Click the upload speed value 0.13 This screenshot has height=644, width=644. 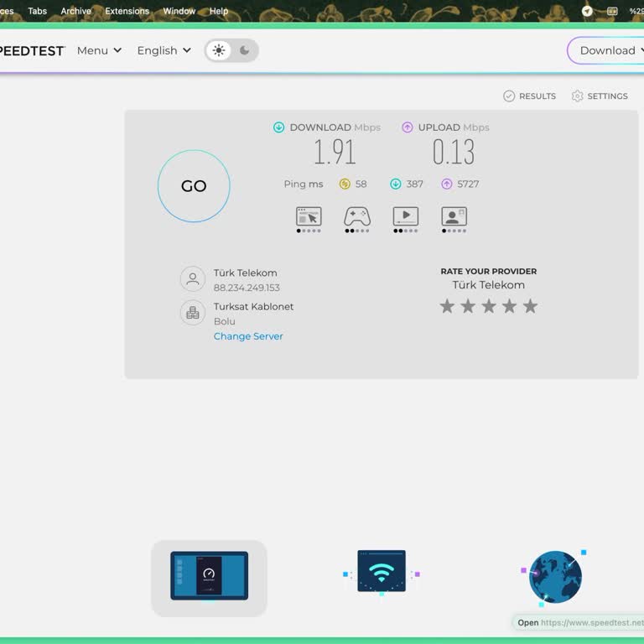tap(454, 152)
